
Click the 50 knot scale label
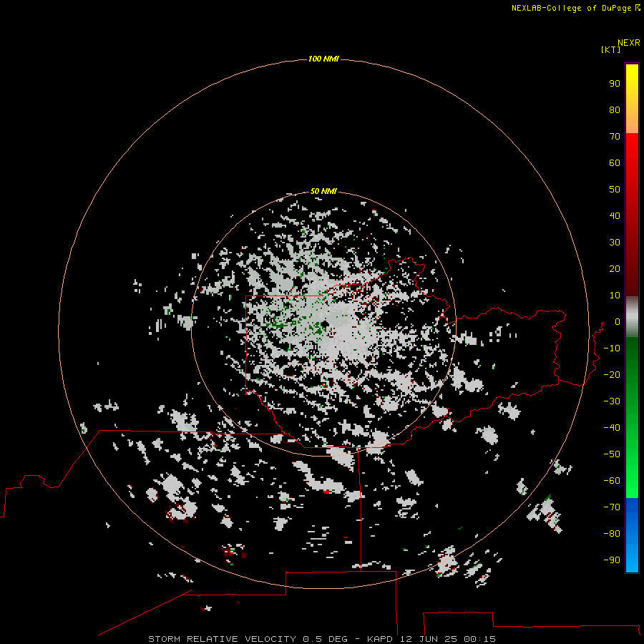(x=615, y=190)
